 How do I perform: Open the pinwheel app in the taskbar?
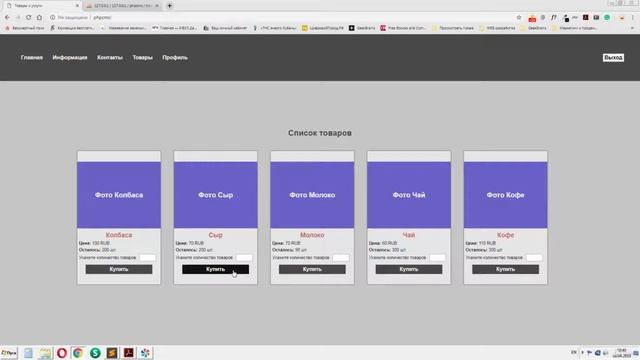[x=145, y=353]
